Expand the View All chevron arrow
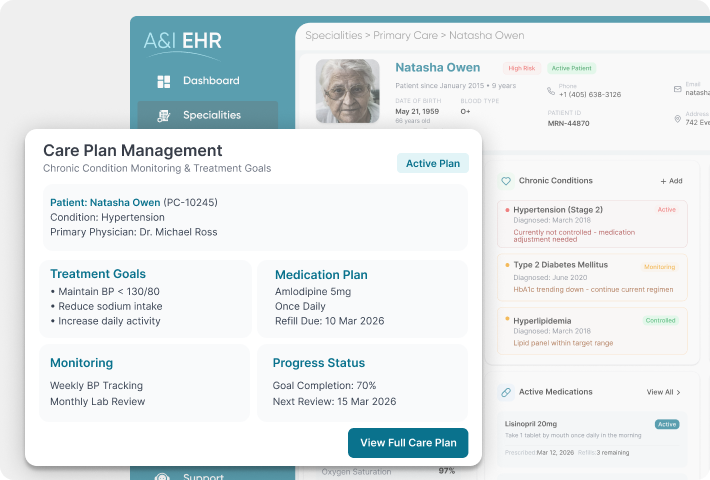 click(x=678, y=393)
